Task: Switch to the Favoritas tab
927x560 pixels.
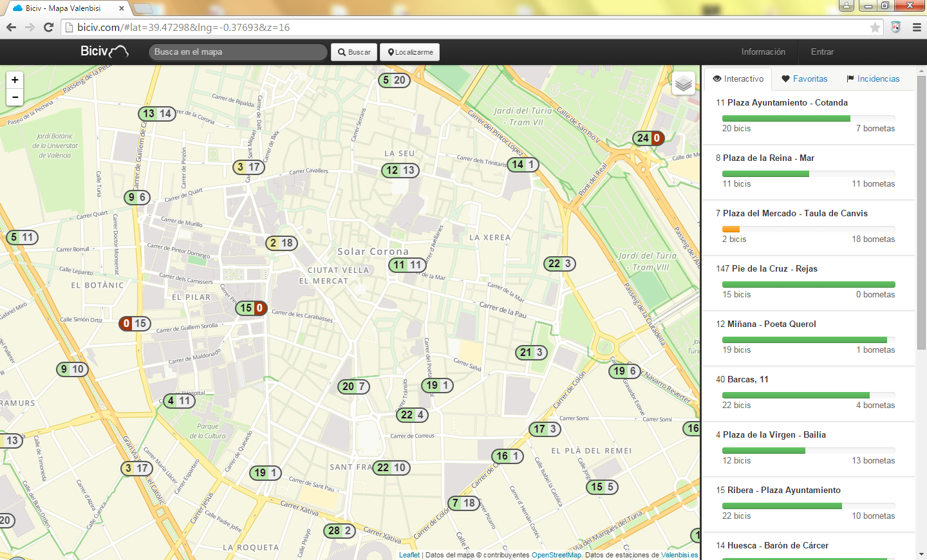Action: (x=805, y=79)
